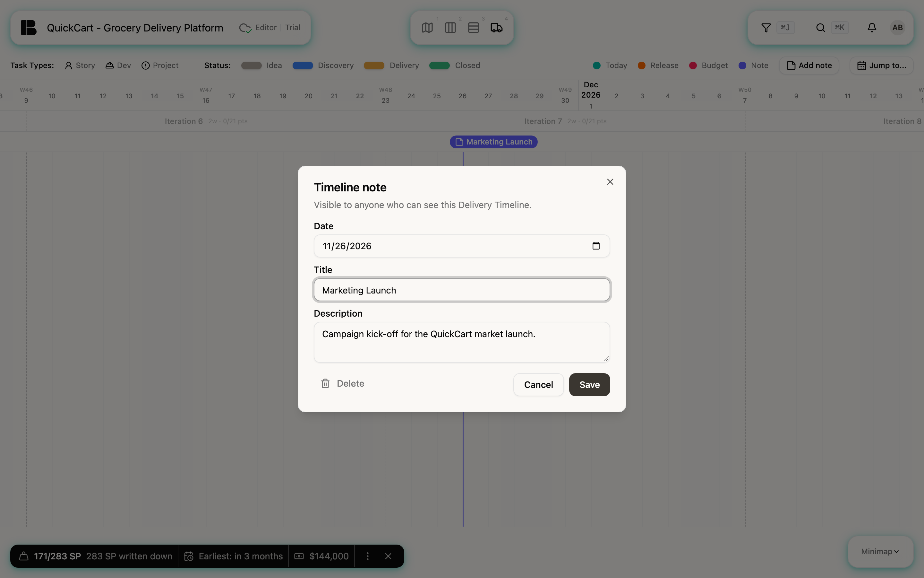Open the date picker calendar icon
The width and height of the screenshot is (924, 578).
click(596, 246)
